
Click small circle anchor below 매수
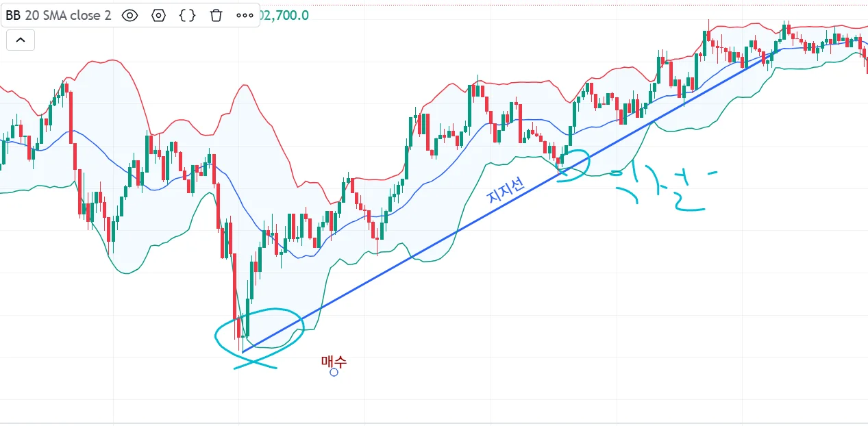pos(334,373)
